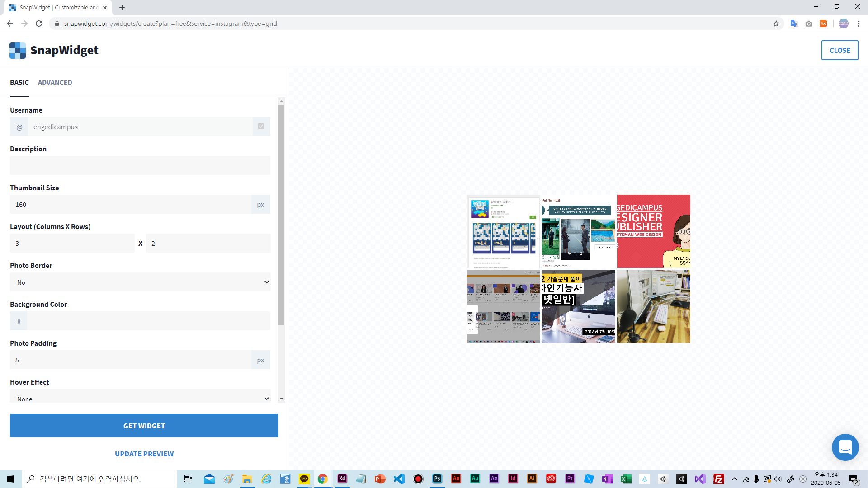Image resolution: width=868 pixels, height=488 pixels.
Task: Open PowerPoint from the taskbar
Action: 380,479
